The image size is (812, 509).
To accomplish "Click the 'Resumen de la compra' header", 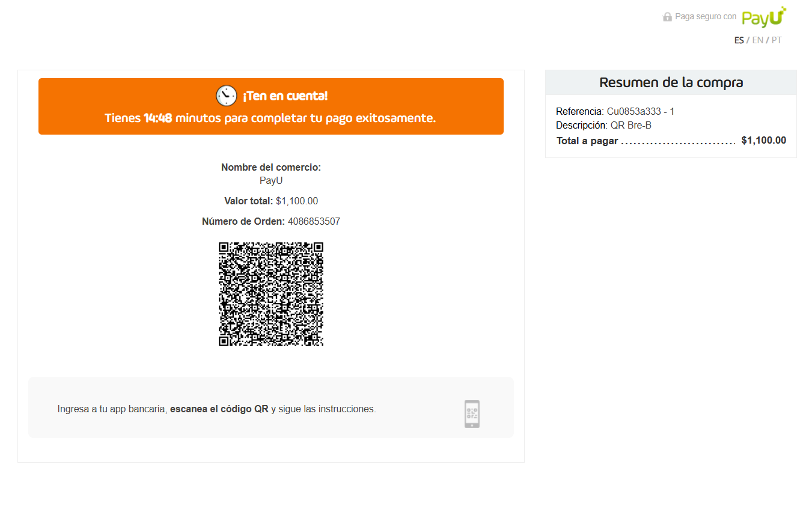I will point(671,82).
